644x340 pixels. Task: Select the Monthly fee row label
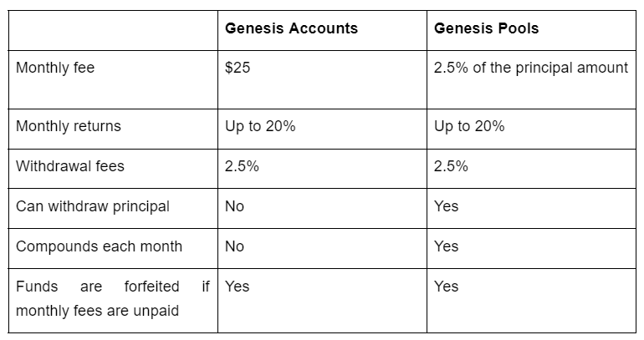pyautogui.click(x=55, y=68)
